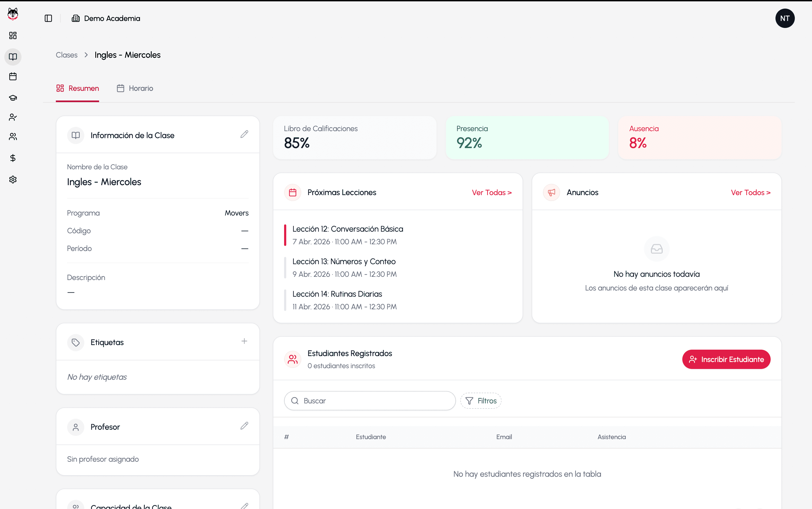
Task: Click No hay anuncios todavía message
Action: (656, 274)
